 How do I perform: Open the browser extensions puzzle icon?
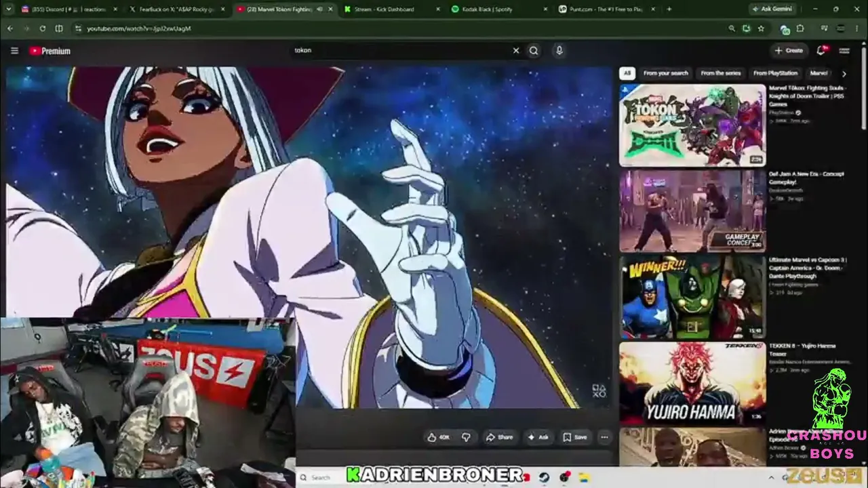(x=800, y=28)
